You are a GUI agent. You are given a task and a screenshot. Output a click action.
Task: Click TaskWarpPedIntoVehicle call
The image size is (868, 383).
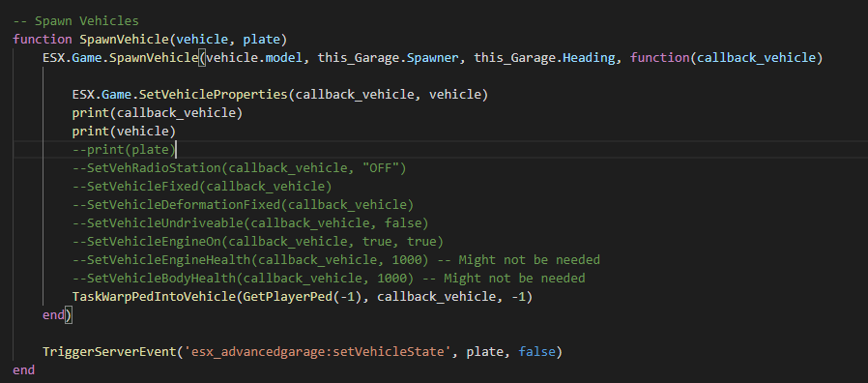click(303, 297)
